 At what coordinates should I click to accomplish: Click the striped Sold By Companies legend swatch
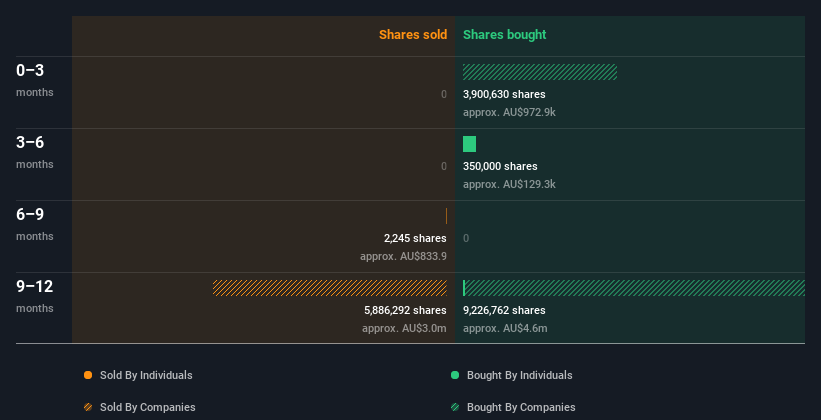point(88,407)
